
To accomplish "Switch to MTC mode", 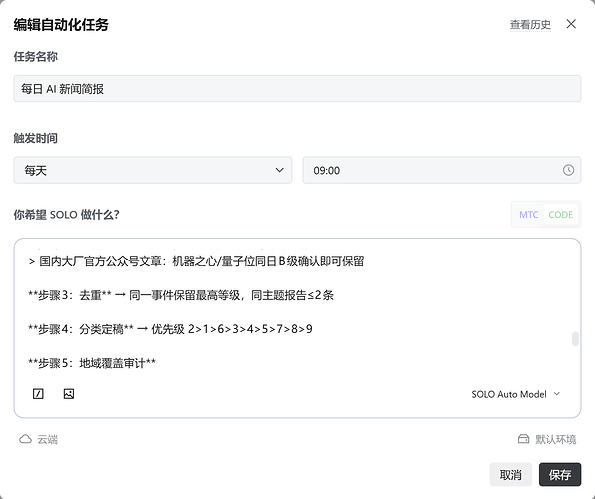I will tap(528, 214).
